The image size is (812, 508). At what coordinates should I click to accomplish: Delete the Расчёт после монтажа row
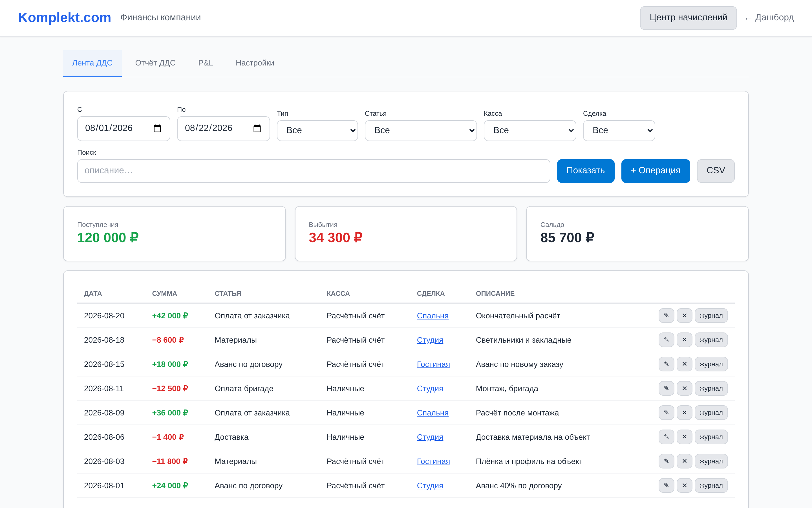coord(685,413)
